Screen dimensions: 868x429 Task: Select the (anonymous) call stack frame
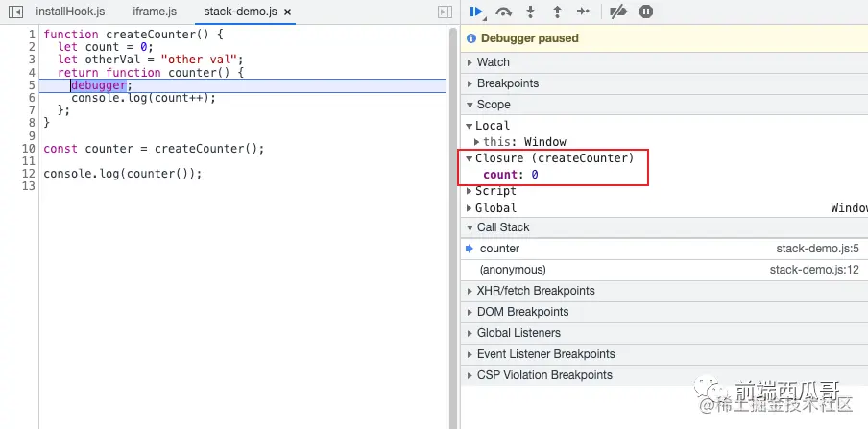[663, 270]
